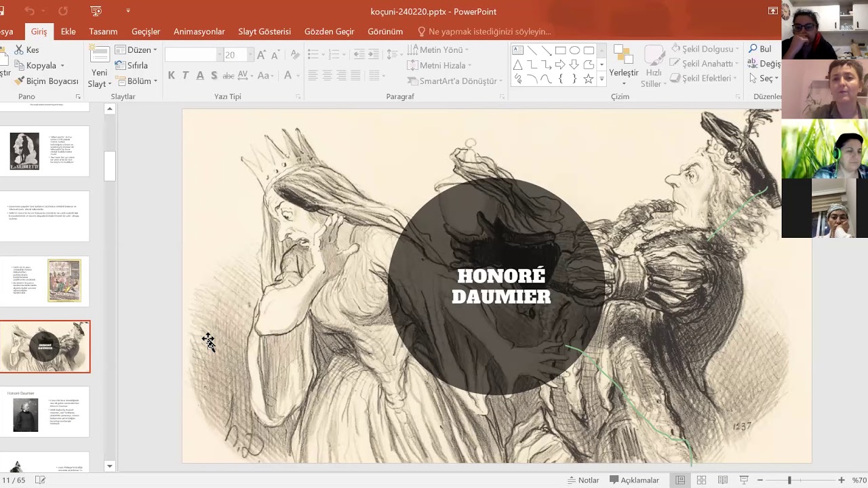Open the Tasarım ribbon tab
Image resolution: width=868 pixels, height=488 pixels.
(103, 31)
